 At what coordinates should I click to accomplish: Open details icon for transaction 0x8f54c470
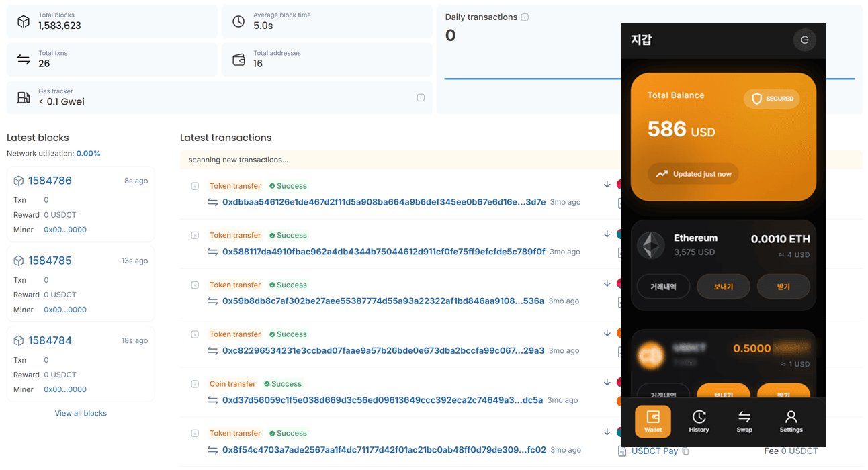click(x=195, y=433)
